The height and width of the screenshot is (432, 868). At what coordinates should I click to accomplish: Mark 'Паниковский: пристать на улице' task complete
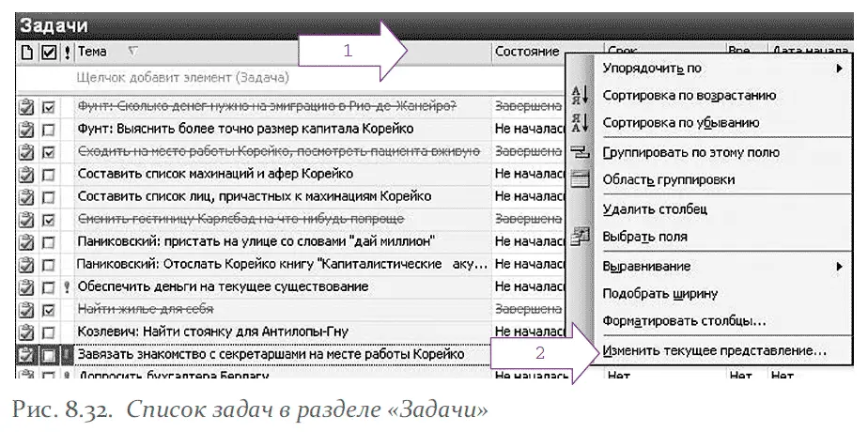[49, 242]
